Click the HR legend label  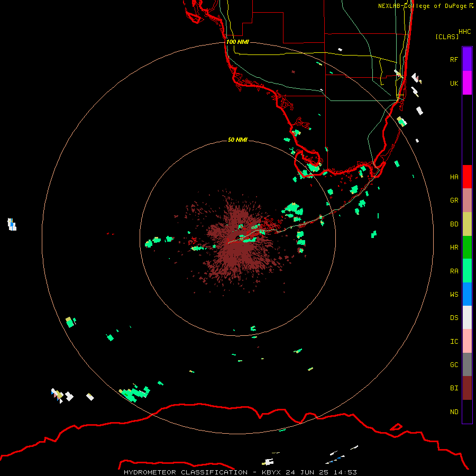click(x=454, y=248)
